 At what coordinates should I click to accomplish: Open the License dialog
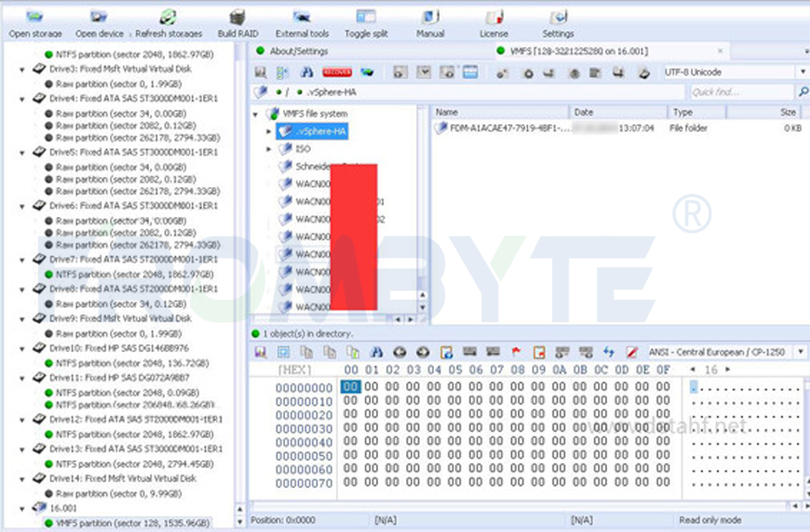tap(494, 24)
